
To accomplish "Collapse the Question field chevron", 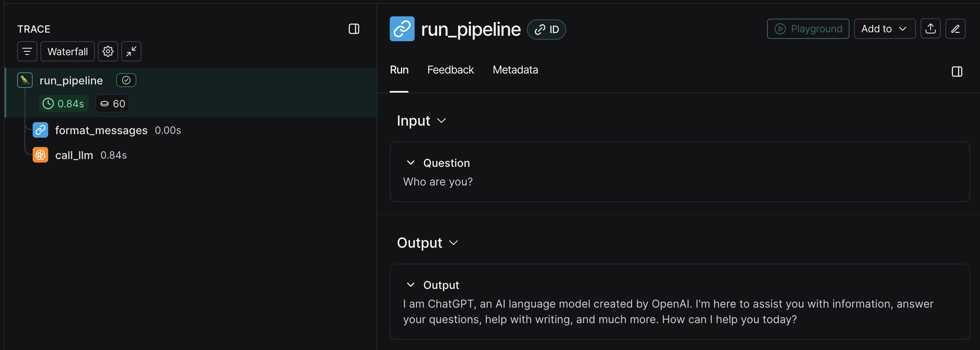I will coord(411,163).
